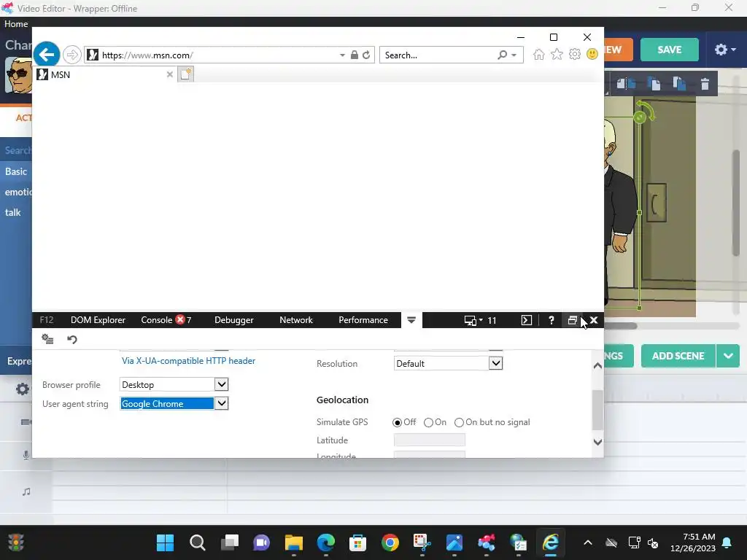Screen dimensions: 747x560
Task: Click the SAVE button
Action: 670,50
